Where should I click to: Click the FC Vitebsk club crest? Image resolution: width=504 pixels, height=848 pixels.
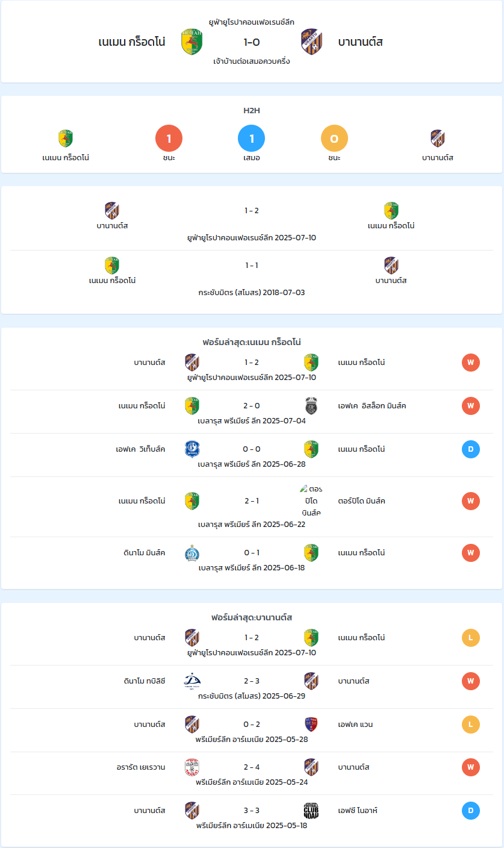(x=192, y=449)
